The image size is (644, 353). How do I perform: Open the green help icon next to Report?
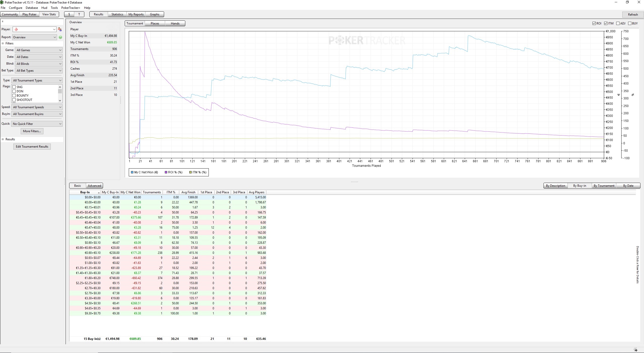click(x=60, y=37)
